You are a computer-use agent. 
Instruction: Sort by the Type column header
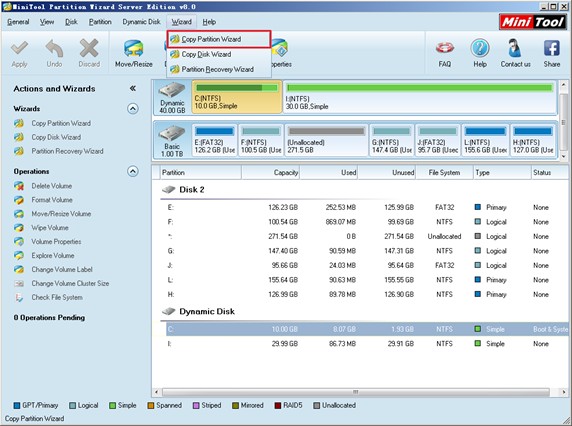[x=502, y=173]
